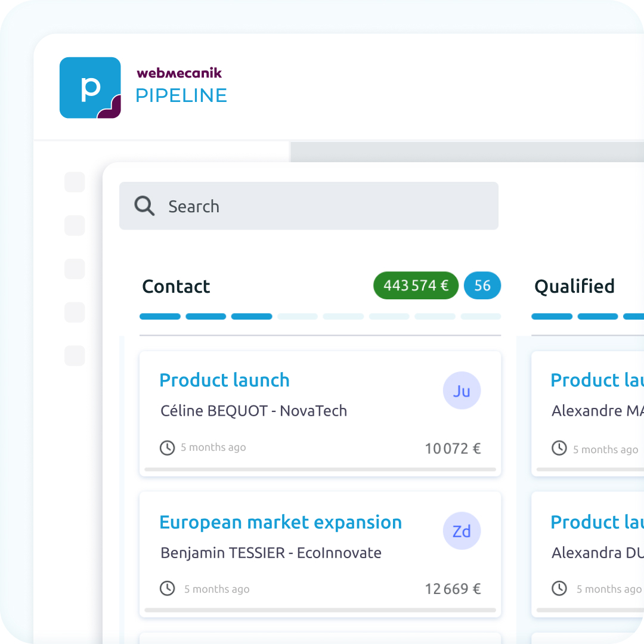The image size is (644, 644).
Task: Click the Contact stage progress bar
Action: point(320,317)
